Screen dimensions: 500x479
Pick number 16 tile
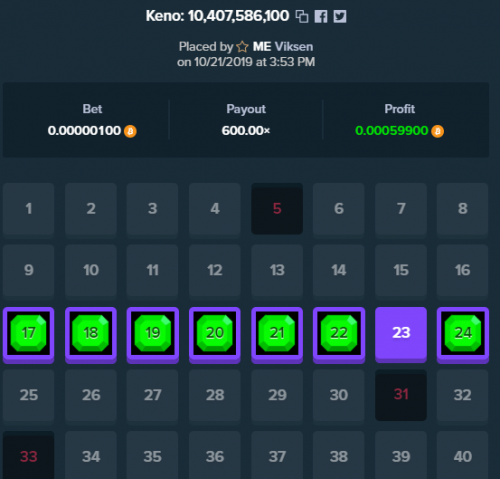point(463,271)
